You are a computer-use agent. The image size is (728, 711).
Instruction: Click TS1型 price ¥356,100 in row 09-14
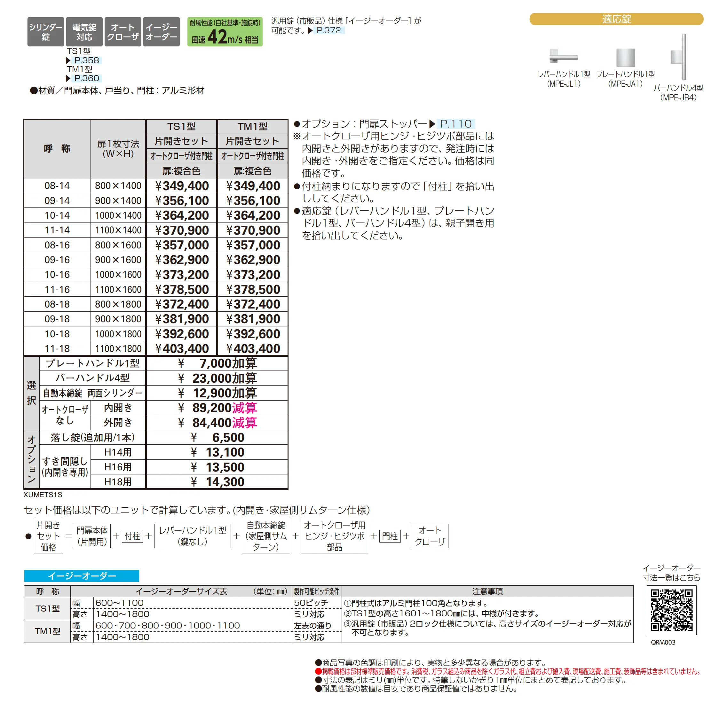[182, 201]
